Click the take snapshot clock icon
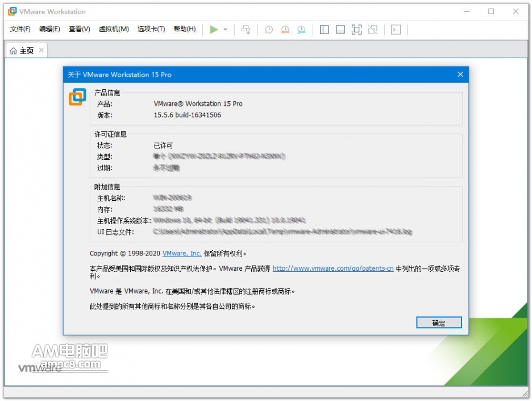 (268, 30)
